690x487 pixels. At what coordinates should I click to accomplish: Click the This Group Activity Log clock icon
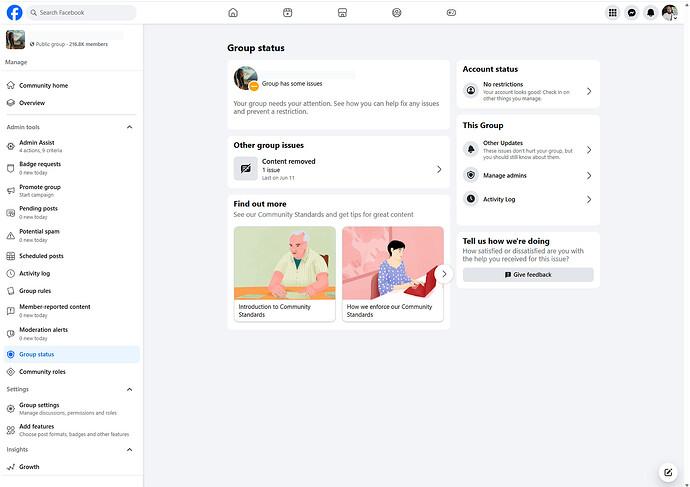(471, 199)
